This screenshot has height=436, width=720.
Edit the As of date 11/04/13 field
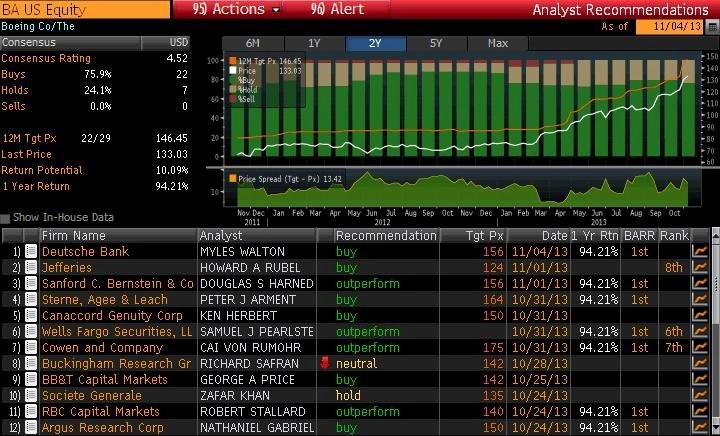coord(670,27)
